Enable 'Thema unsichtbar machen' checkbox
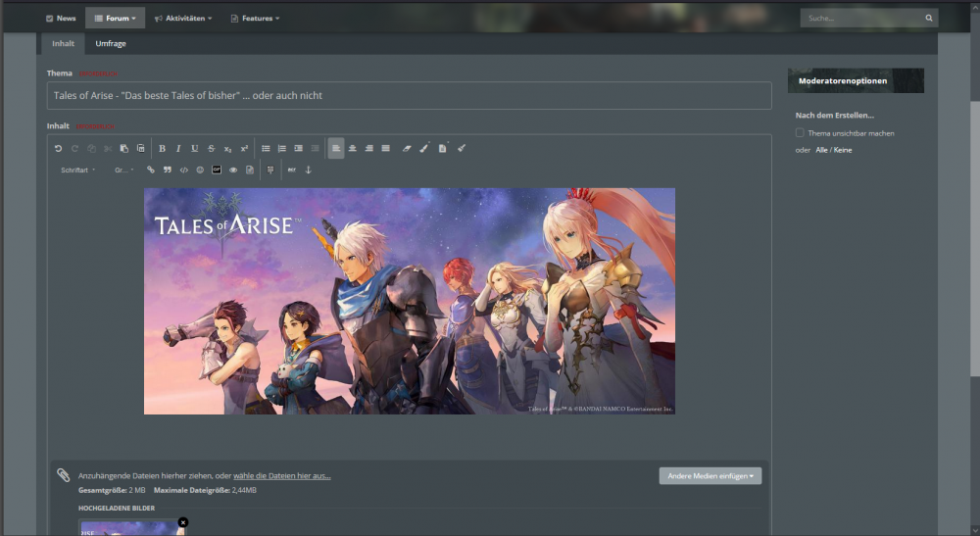The width and height of the screenshot is (980, 536). point(800,132)
